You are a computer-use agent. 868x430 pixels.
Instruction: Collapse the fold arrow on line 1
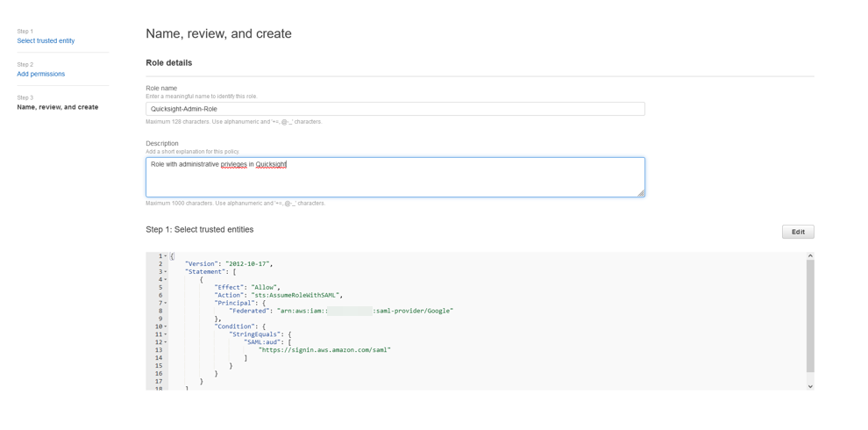(165, 256)
